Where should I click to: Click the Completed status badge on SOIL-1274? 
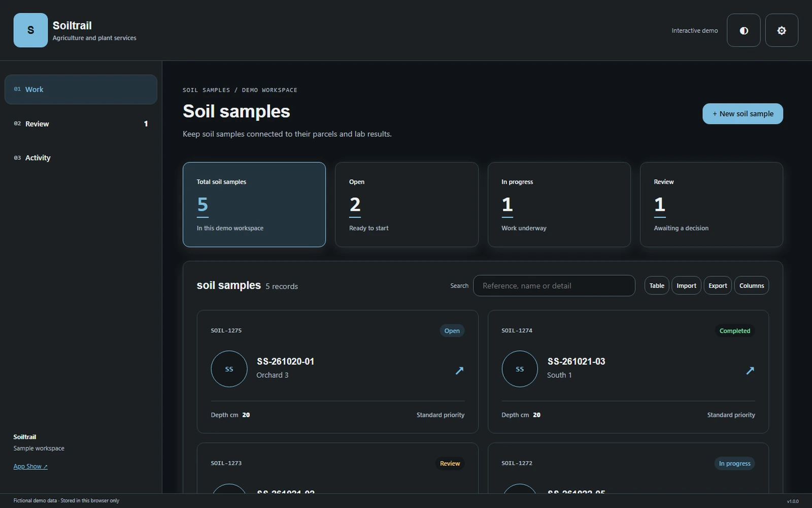pyautogui.click(x=734, y=331)
